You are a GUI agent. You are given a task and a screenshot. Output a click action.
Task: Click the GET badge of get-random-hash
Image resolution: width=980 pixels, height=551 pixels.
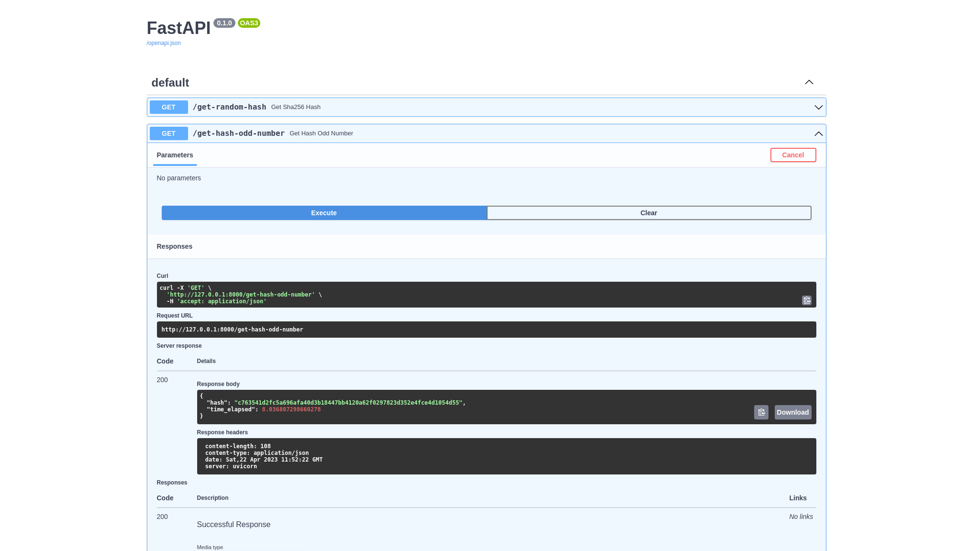[168, 107]
